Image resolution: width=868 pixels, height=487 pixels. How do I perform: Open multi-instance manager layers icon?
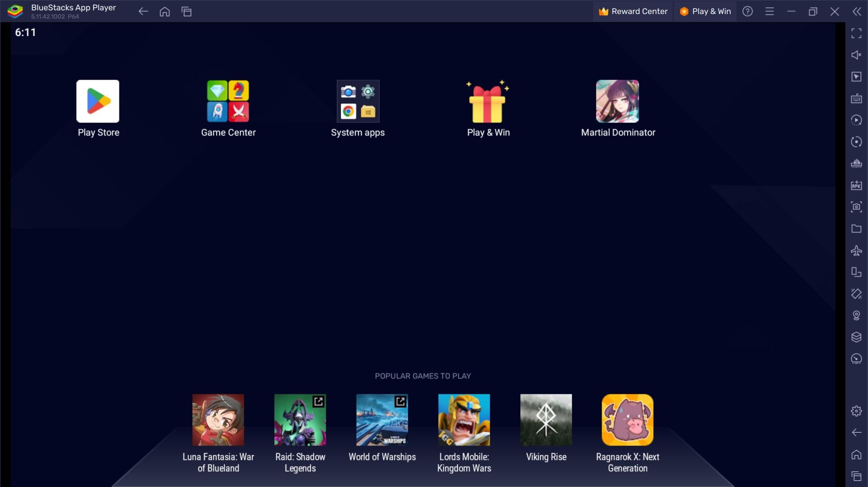[x=856, y=337]
